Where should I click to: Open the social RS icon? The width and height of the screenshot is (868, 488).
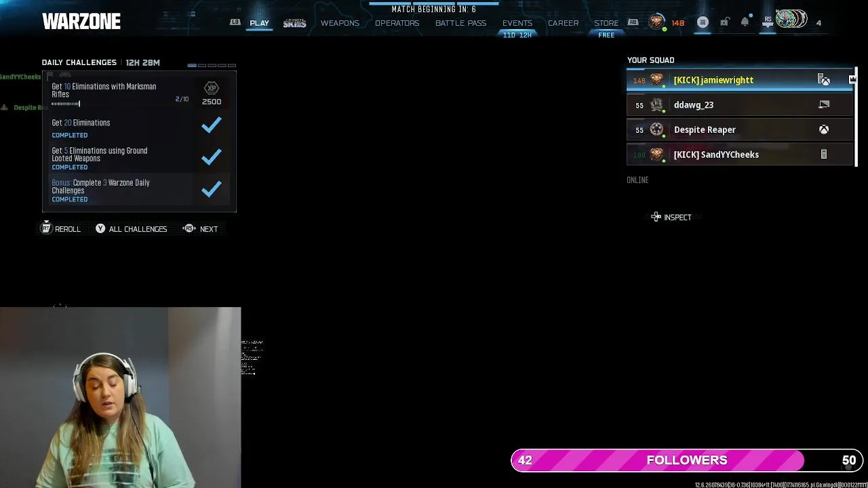coord(768,22)
